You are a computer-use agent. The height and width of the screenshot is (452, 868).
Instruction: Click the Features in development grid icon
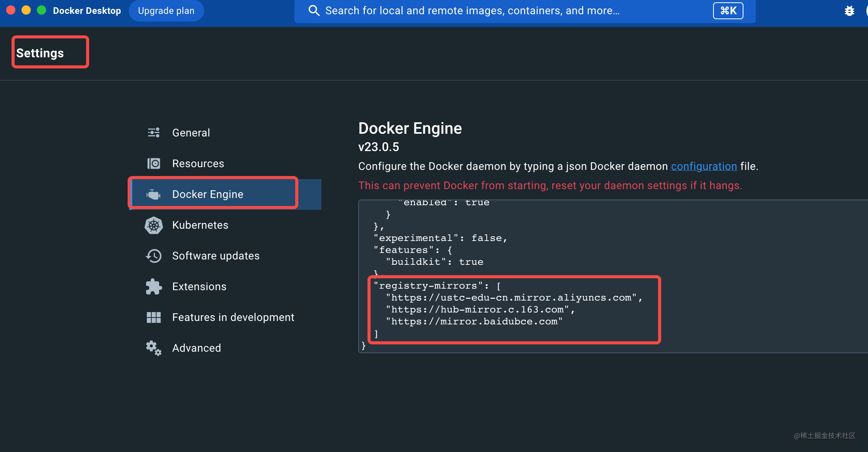[154, 317]
